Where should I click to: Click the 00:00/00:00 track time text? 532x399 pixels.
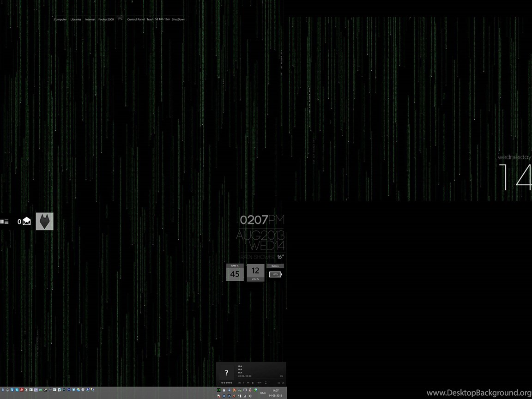click(245, 376)
